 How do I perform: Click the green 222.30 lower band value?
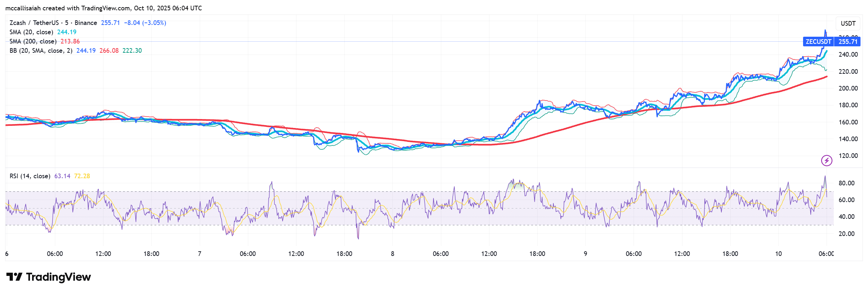[x=132, y=51]
